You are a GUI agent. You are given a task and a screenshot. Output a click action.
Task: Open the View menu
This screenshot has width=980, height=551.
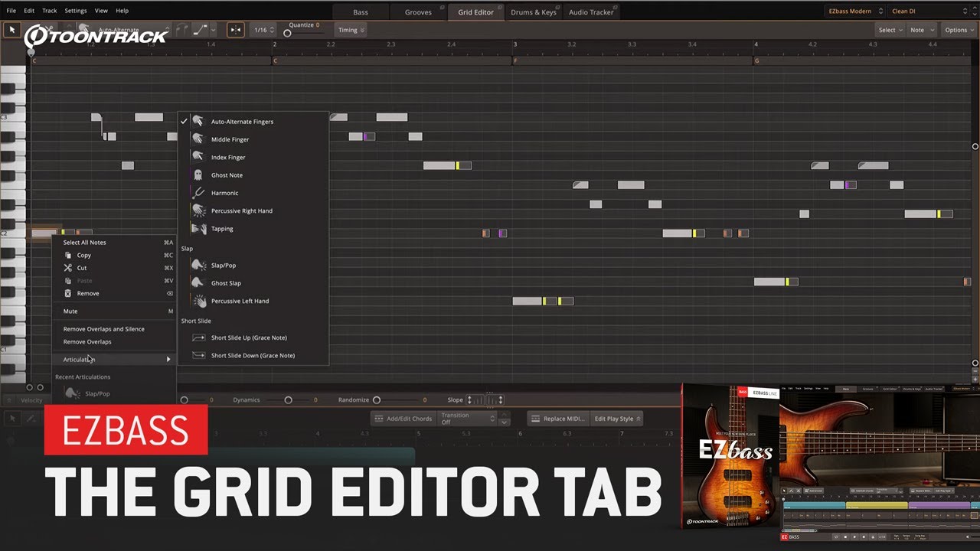coord(101,11)
